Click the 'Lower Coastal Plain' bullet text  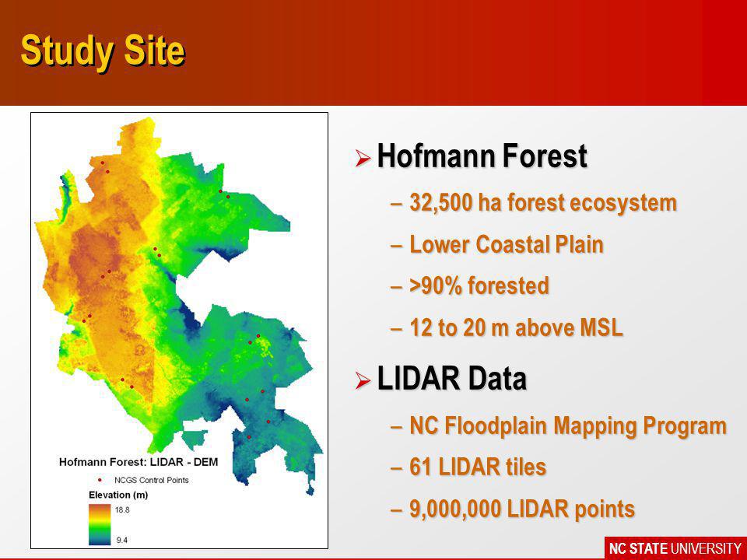507,244
